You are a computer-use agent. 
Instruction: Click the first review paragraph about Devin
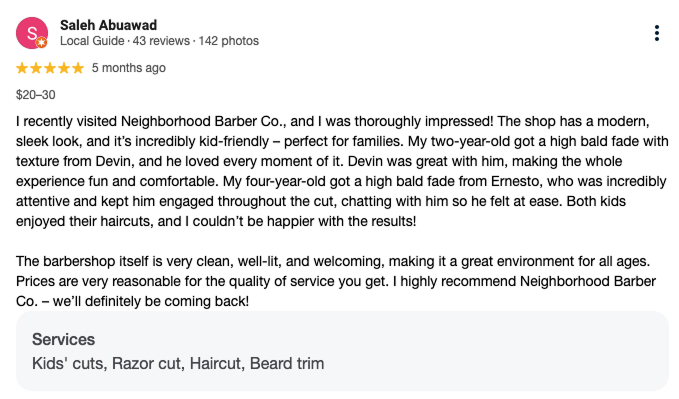click(x=342, y=171)
